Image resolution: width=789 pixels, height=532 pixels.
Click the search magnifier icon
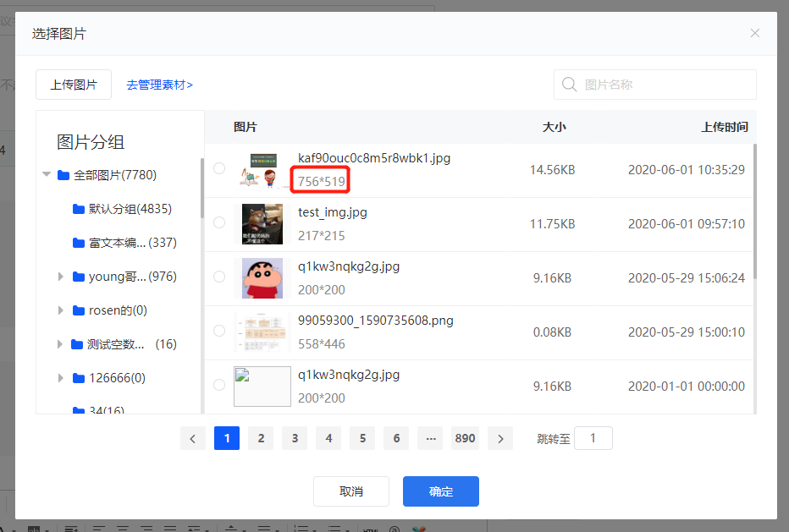click(569, 85)
